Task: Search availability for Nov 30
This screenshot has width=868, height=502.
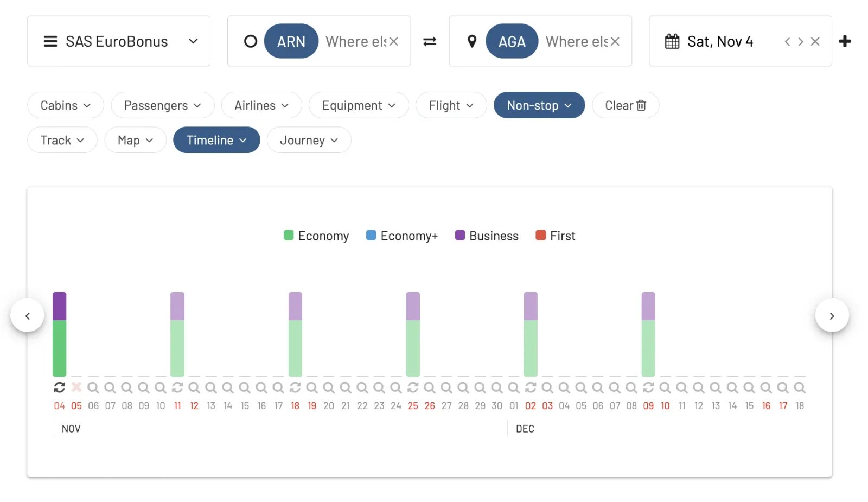Action: click(x=497, y=387)
